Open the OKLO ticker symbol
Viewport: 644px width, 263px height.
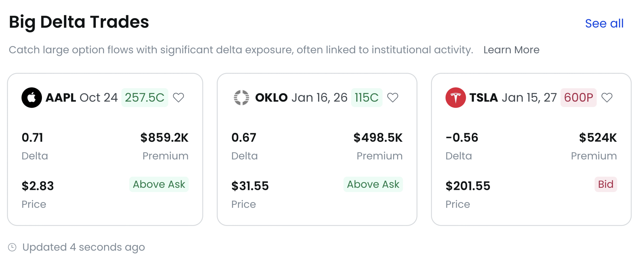click(271, 98)
